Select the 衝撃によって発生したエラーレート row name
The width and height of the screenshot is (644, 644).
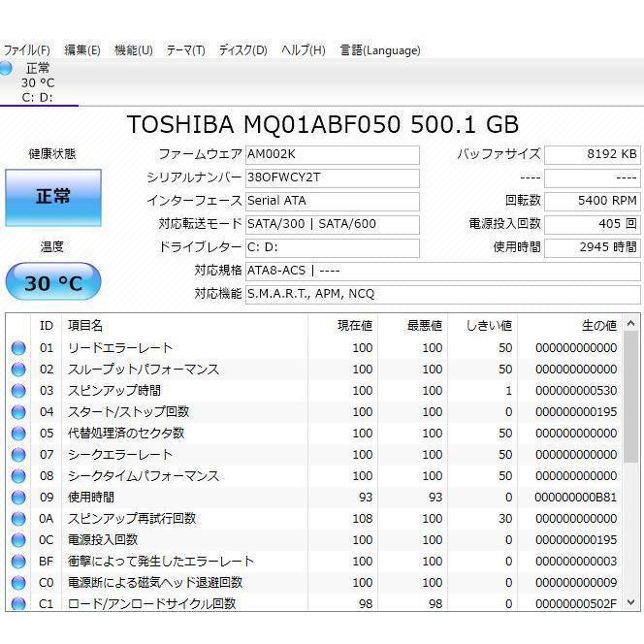161,562
